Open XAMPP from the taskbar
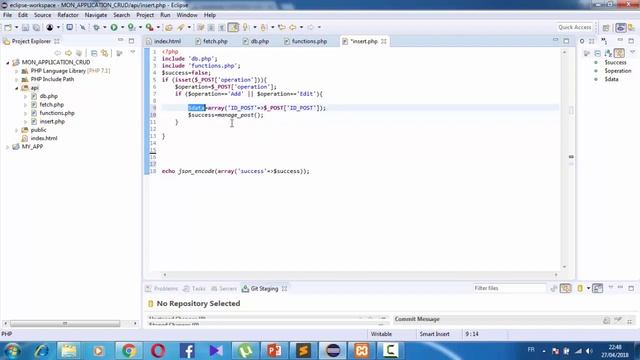Image resolution: width=640 pixels, height=360 pixels. pos(362,351)
